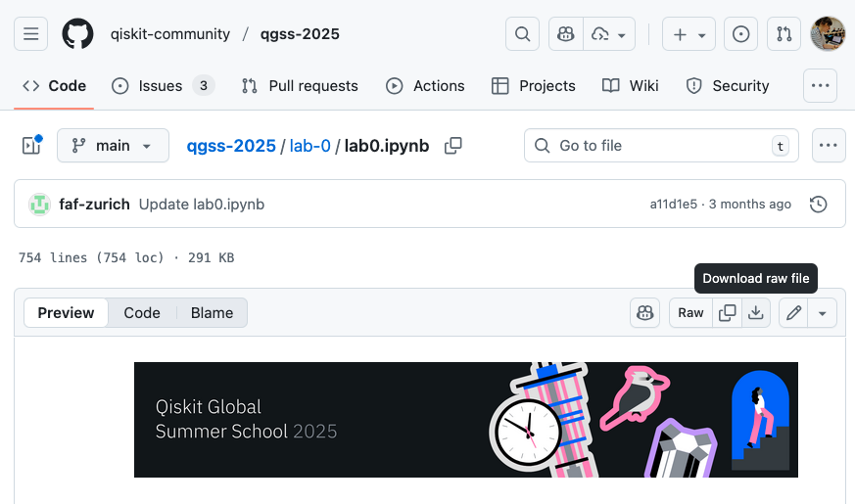Open Copilot chat icon in header
The height and width of the screenshot is (504, 855).
click(x=566, y=34)
